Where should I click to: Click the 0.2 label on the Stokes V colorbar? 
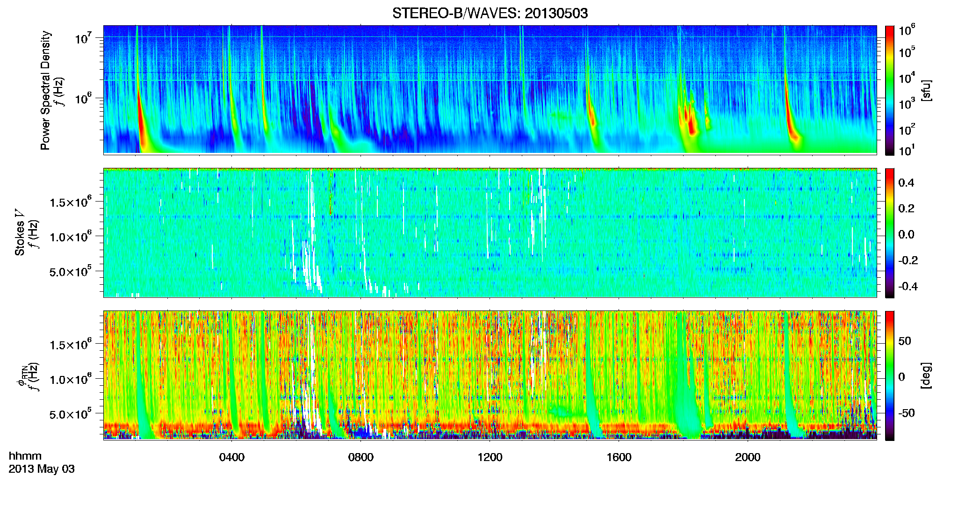[906, 208]
